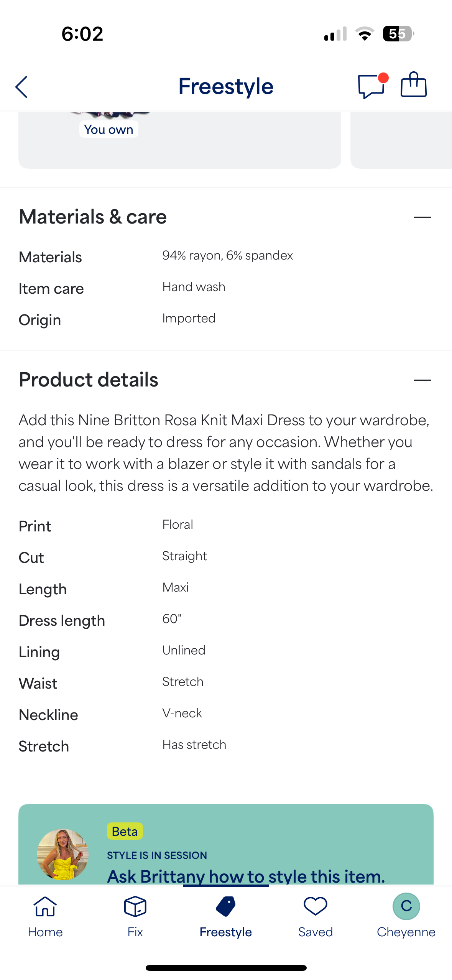The height and width of the screenshot is (980, 452).
Task: Collapse the Product details section
Action: (x=422, y=380)
